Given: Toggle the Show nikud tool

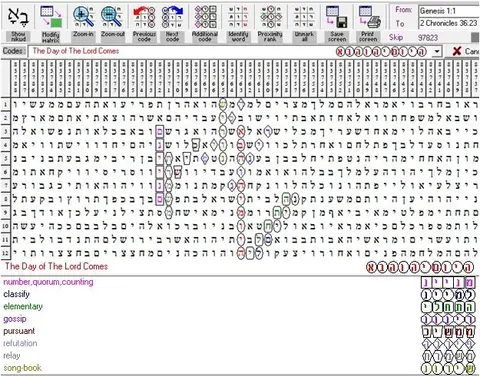Looking at the screenshot, I should 18,23.
